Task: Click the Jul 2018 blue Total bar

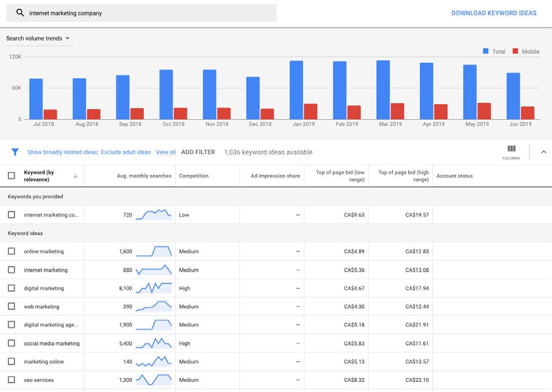Action: pos(36,99)
